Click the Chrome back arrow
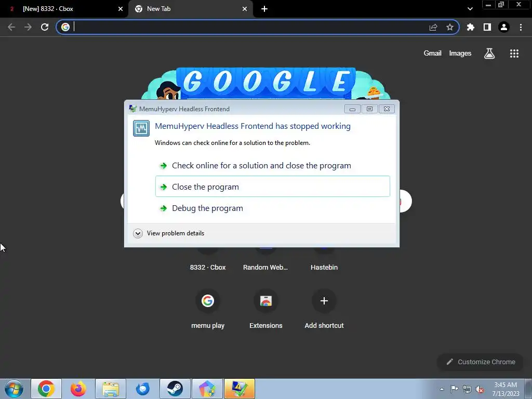Screen dimensions: 532x399 point(11,27)
